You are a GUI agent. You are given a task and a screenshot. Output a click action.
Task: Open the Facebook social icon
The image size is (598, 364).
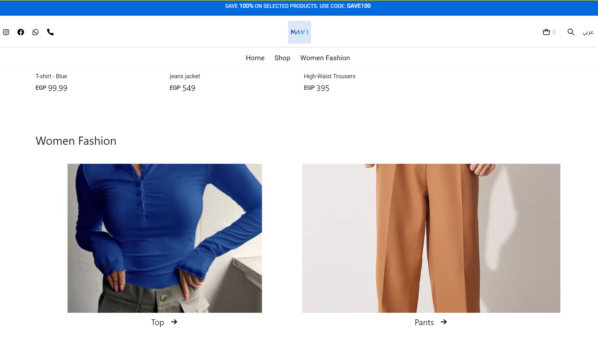click(x=21, y=32)
